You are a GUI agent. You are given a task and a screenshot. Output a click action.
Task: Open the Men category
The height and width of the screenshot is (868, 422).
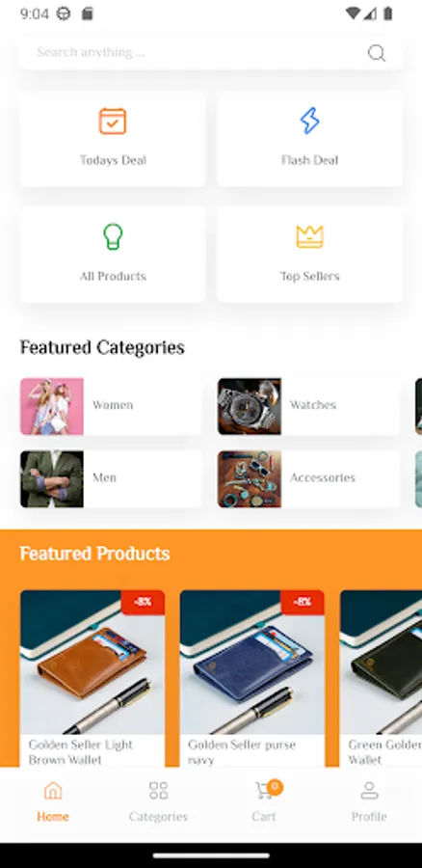pos(111,478)
